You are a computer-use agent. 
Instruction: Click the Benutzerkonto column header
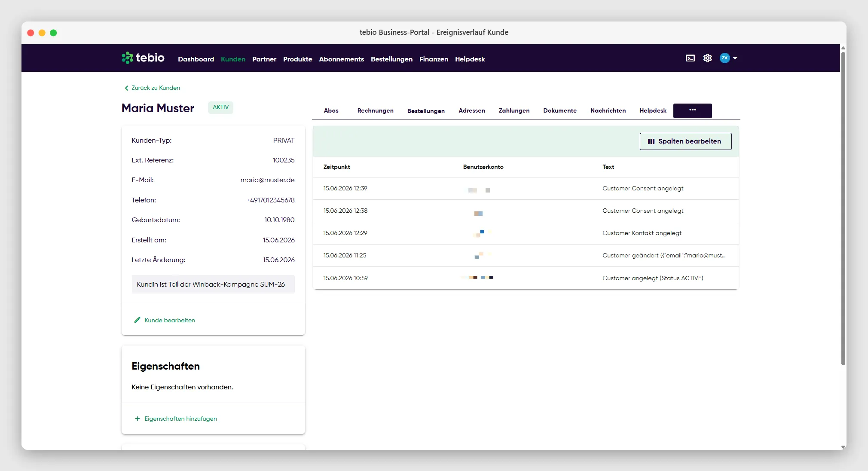tap(483, 167)
